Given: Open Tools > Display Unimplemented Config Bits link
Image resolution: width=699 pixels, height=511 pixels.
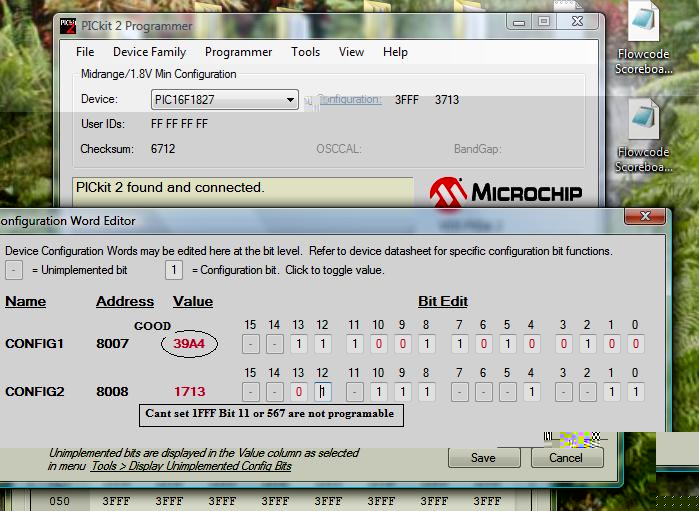Looking at the screenshot, I should click(192, 466).
